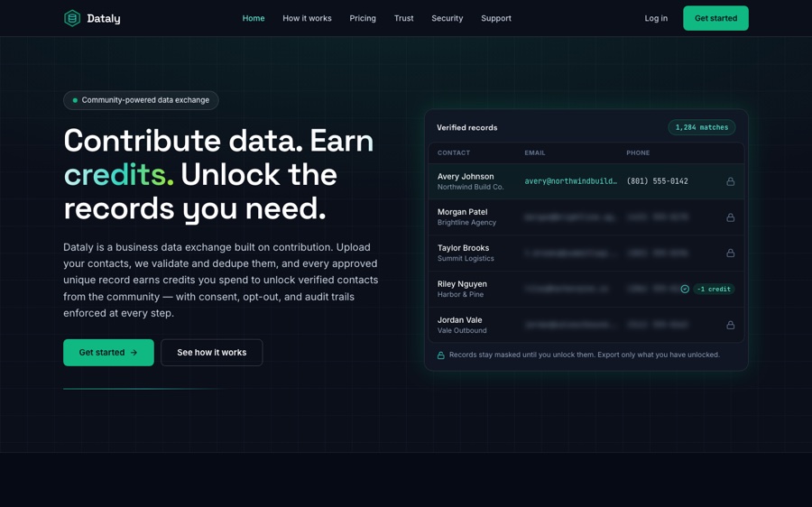Click Brightline Agency company text
The width and height of the screenshot is (812, 507).
click(466, 223)
